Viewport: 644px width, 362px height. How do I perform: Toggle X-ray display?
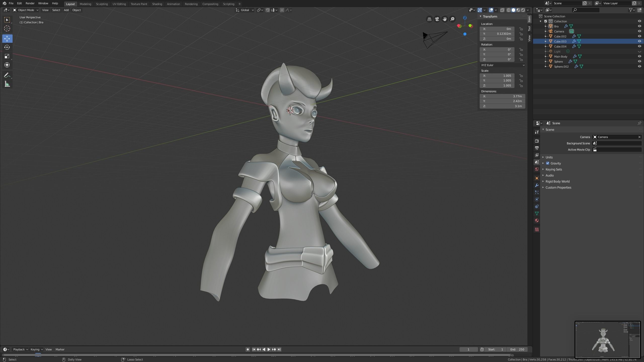[502, 10]
